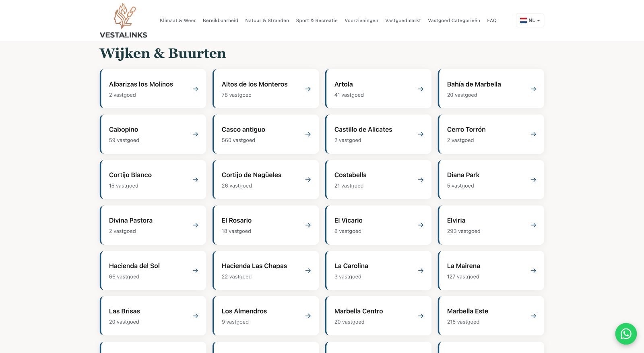Open the WhatsApp chat button
Viewport: 644px width, 353px height.
626,334
